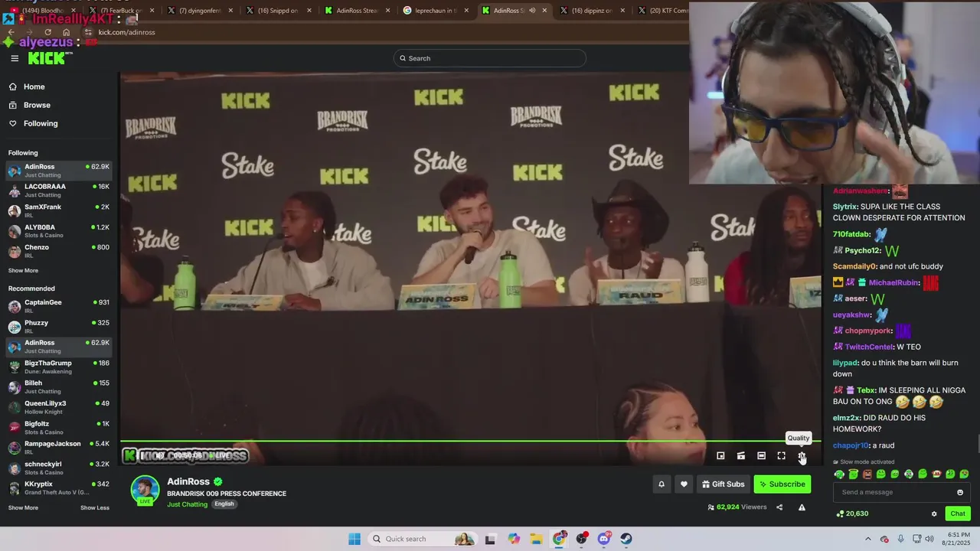Open CaptainGee channel in Recommended
Viewport: 980px width, 551px height.
(60, 306)
